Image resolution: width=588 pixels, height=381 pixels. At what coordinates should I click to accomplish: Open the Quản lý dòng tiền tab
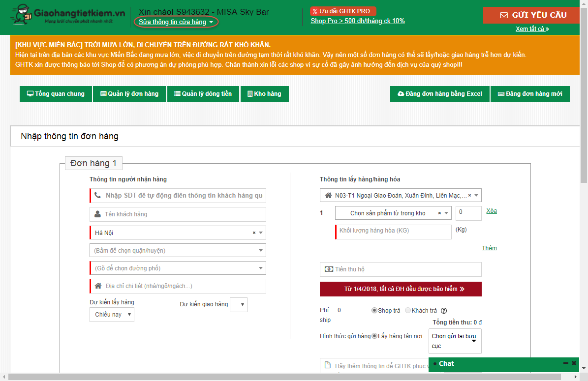tap(203, 94)
